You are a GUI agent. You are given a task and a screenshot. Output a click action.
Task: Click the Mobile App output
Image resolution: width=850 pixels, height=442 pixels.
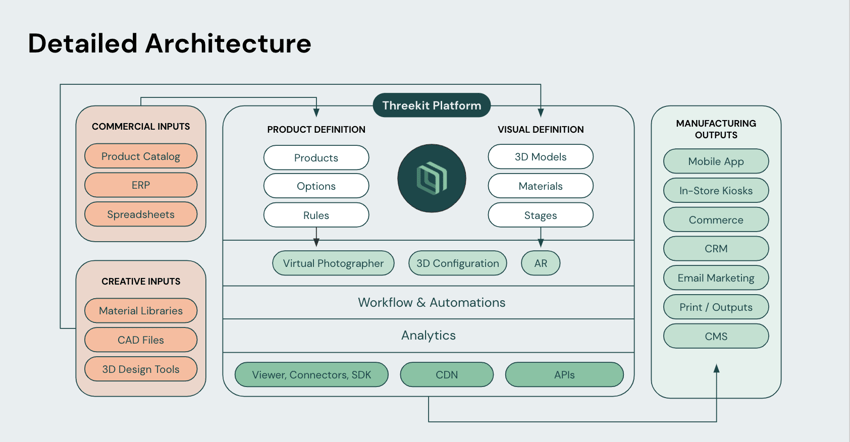[716, 161]
